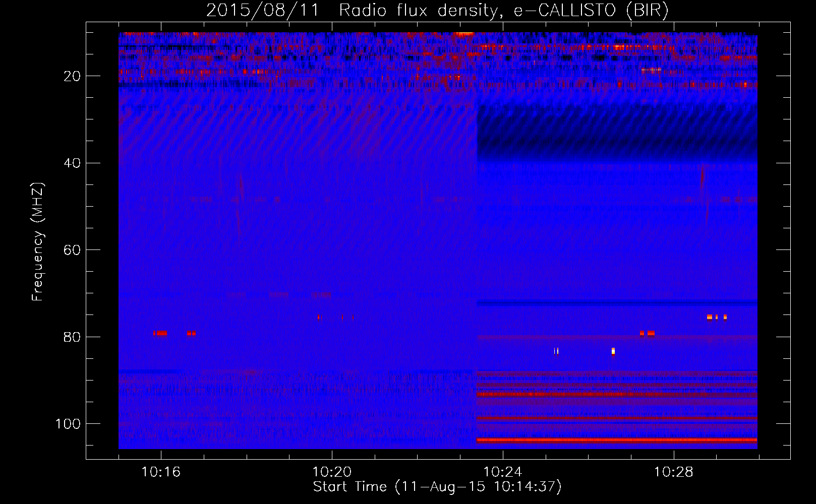The image size is (816, 504).
Task: Click the date "2015/08/11" in the title
Action: pyautogui.click(x=263, y=10)
